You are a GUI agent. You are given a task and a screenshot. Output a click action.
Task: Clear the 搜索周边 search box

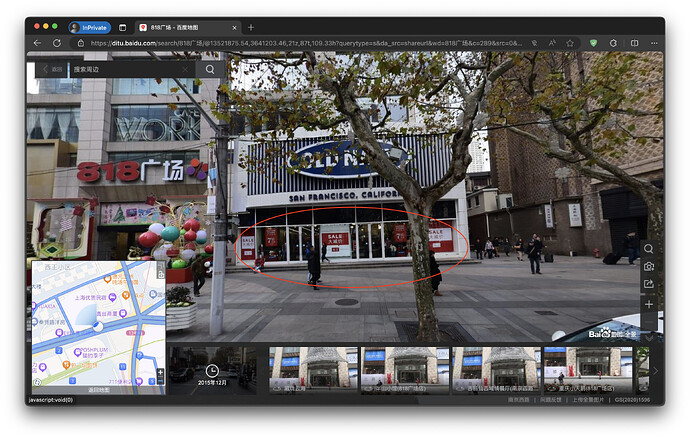(x=185, y=69)
